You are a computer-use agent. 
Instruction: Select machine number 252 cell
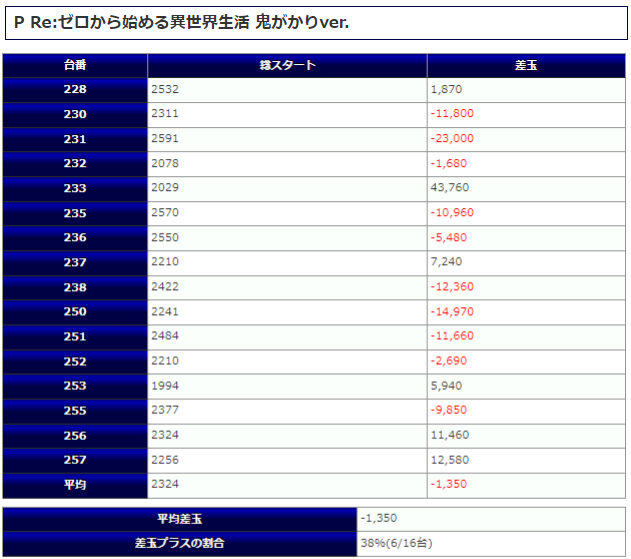pyautogui.click(x=75, y=361)
